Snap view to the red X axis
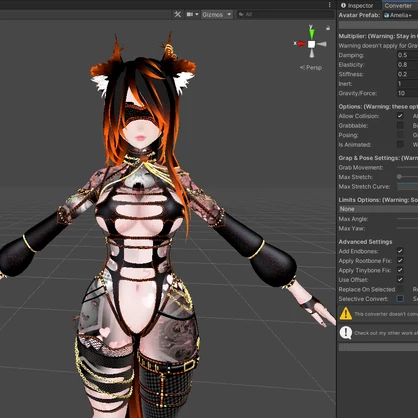 pyautogui.click(x=301, y=43)
